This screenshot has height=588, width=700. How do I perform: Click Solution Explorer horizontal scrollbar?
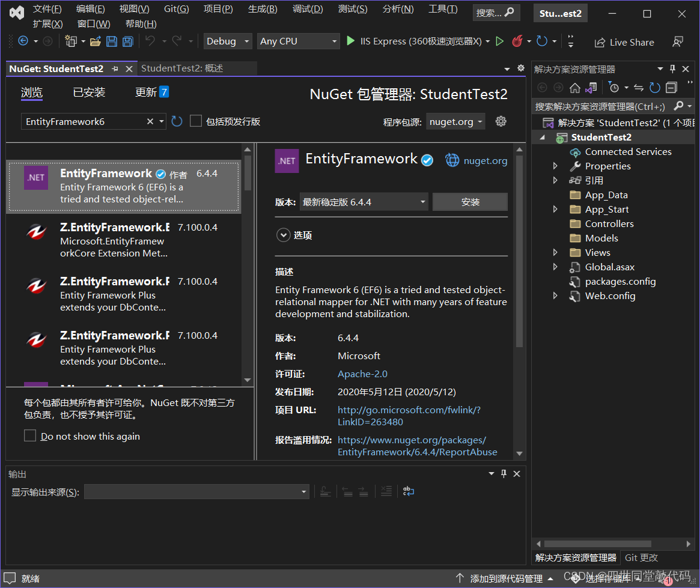pyautogui.click(x=597, y=544)
